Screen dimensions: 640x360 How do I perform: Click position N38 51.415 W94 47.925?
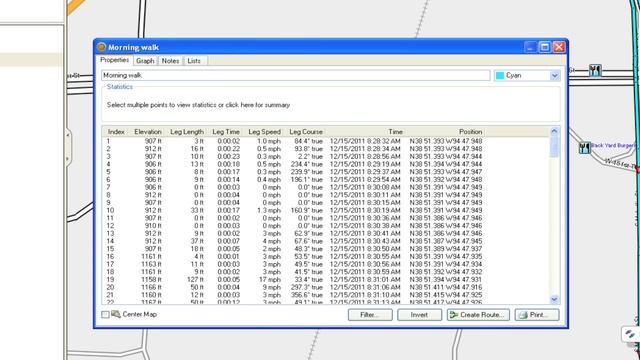tap(446, 295)
